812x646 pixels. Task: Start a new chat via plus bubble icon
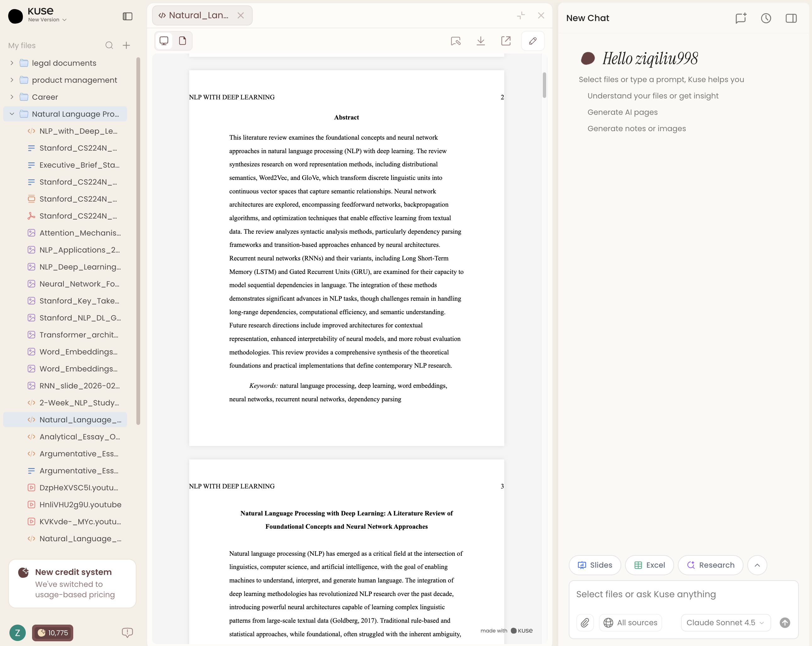click(740, 18)
